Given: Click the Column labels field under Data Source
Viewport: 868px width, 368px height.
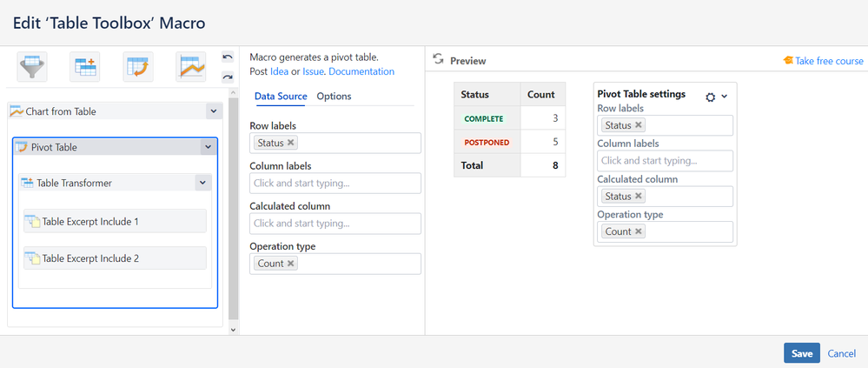Looking at the screenshot, I should click(335, 184).
